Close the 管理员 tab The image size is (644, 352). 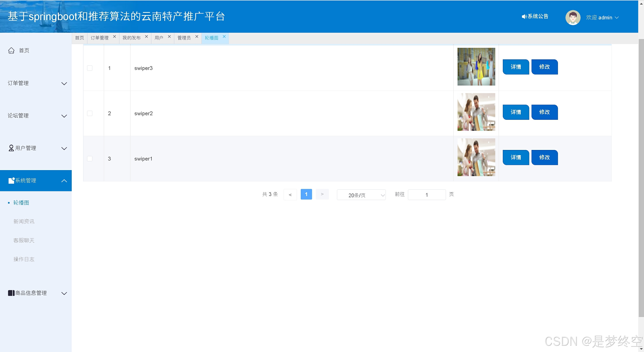197,37
